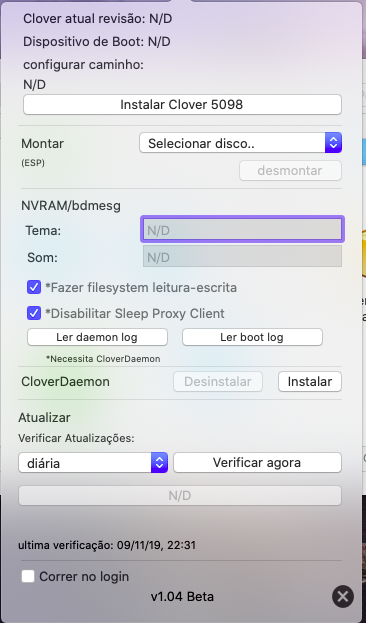Uncheck Disabilitar Sleep Proxy Client
The height and width of the screenshot is (623, 366).
point(34,313)
